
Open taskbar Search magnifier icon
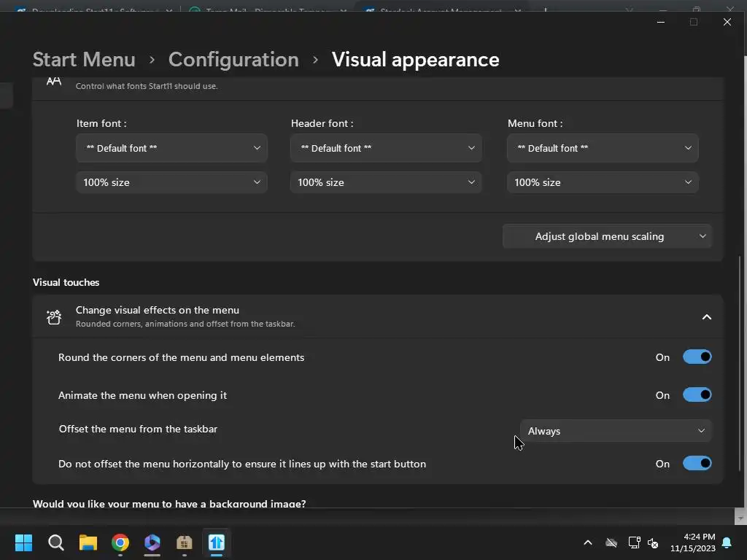click(x=55, y=542)
